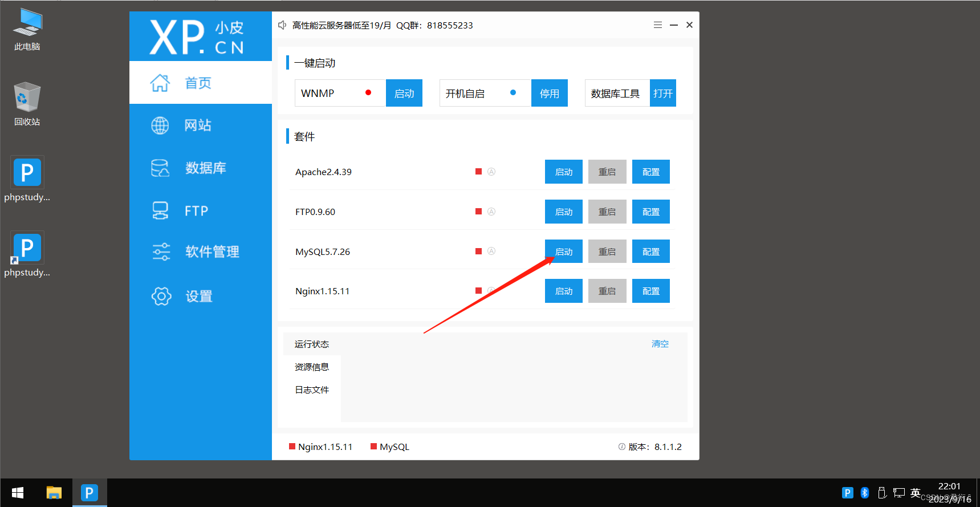
Task: Click FTP0.9.60 auto-start circle icon
Action: (x=491, y=212)
